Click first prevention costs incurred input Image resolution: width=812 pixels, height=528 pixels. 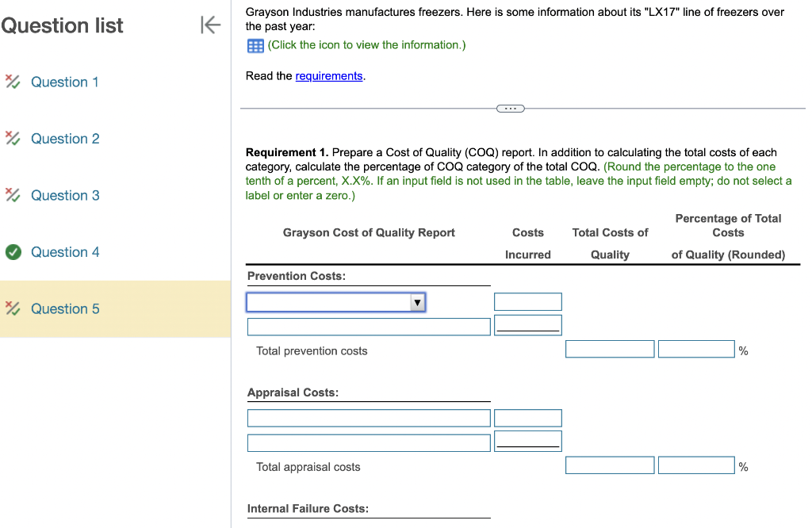[527, 302]
